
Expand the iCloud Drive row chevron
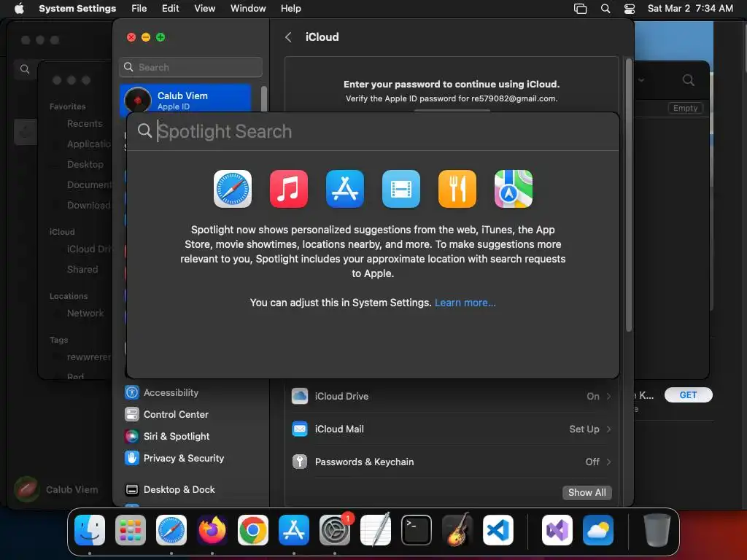click(x=608, y=396)
